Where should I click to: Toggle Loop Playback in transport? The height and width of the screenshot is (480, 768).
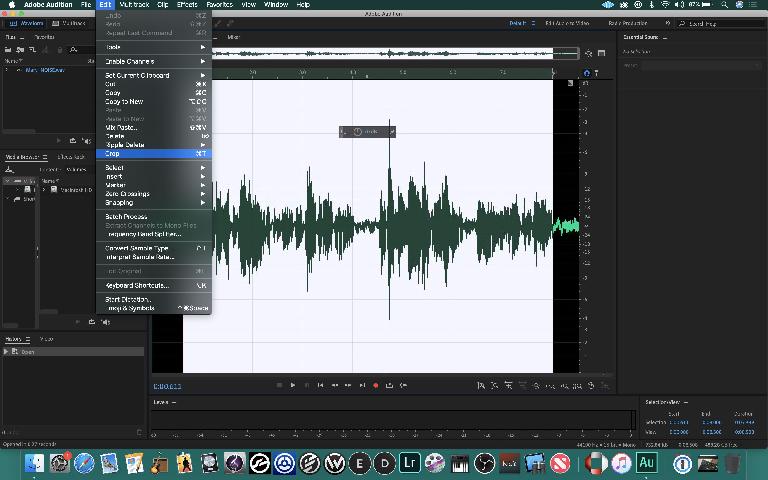tap(389, 385)
